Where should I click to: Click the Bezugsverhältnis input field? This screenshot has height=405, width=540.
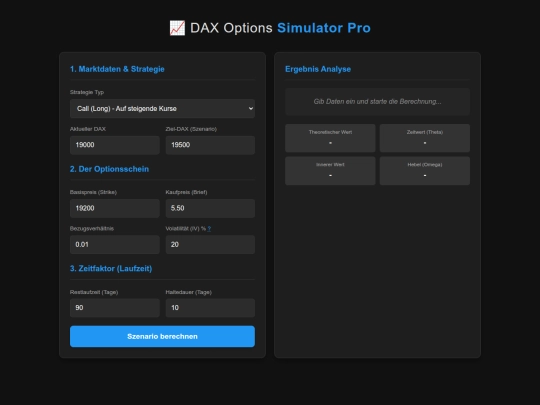point(115,245)
